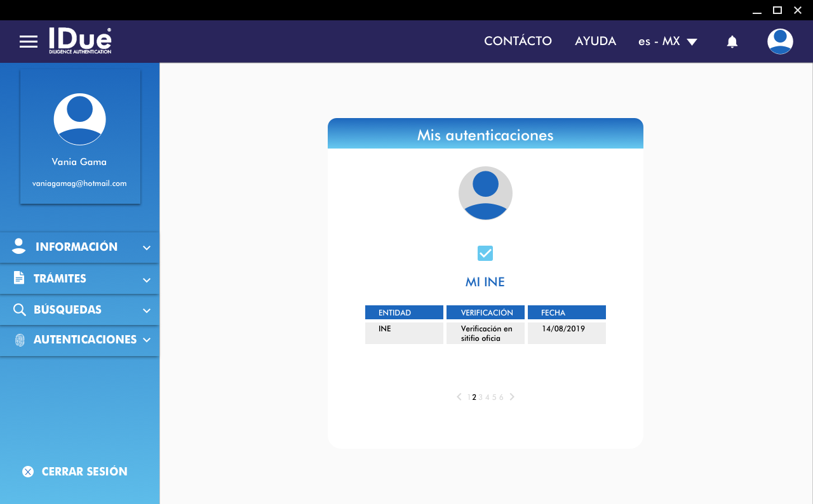Screen dimensions: 813x504
Task: Select page 3 in the pagination
Action: [x=481, y=397]
